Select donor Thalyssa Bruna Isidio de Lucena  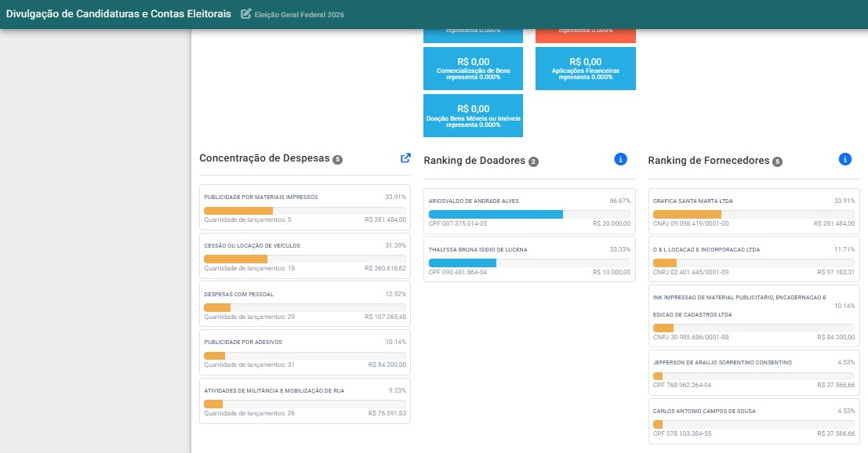[530, 259]
